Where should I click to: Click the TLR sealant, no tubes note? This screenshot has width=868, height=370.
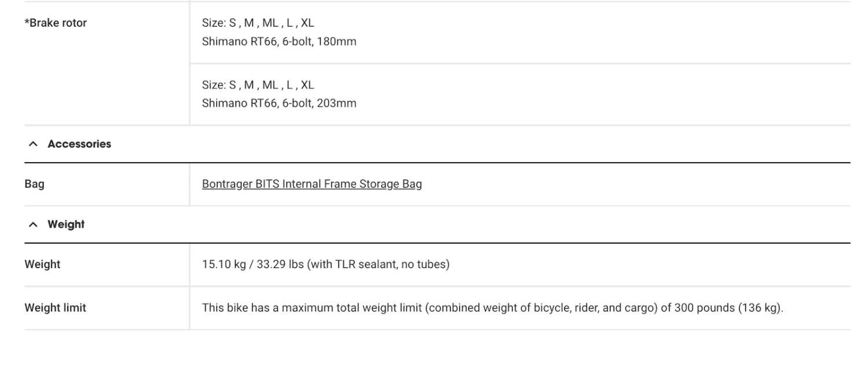[x=378, y=265]
